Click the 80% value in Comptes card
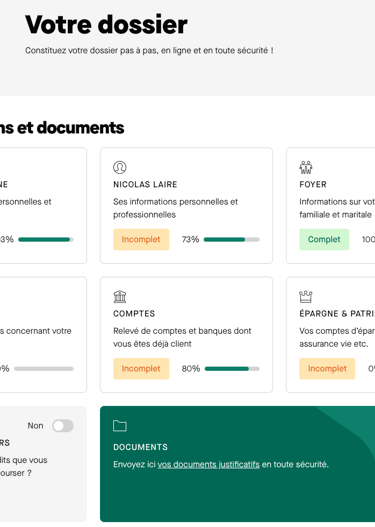 [x=191, y=369]
